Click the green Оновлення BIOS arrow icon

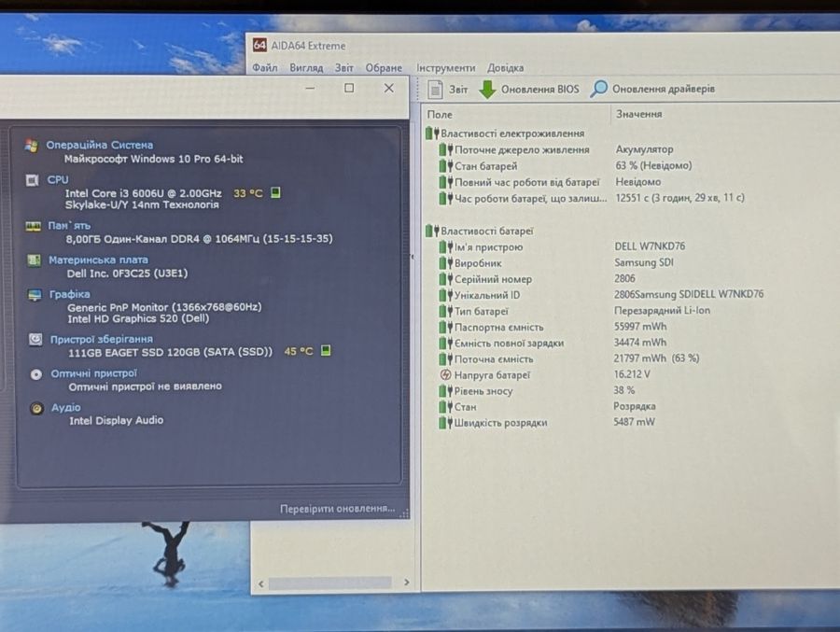[487, 90]
